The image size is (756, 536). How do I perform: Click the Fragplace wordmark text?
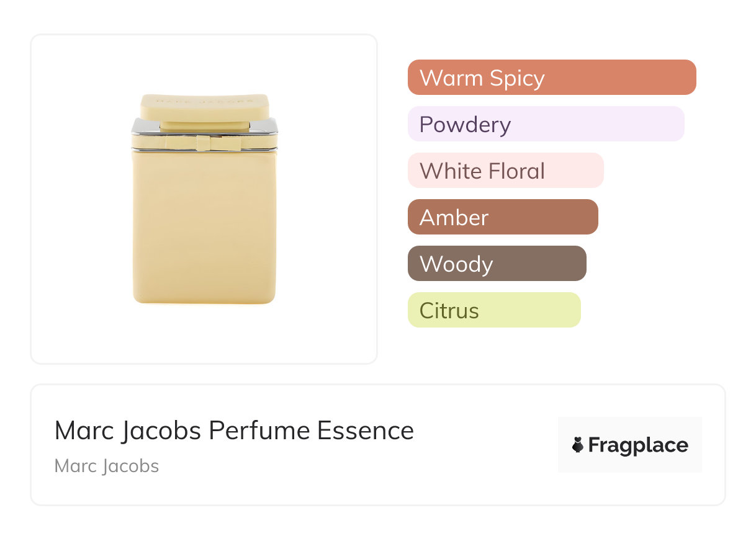[x=638, y=445]
